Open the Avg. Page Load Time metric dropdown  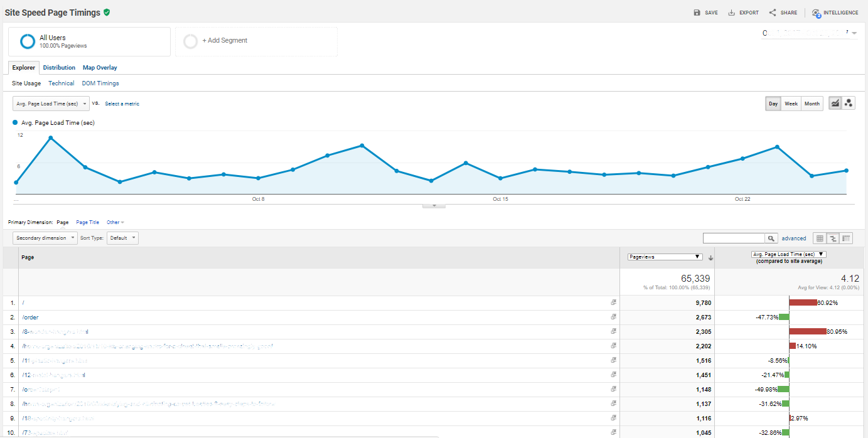tap(50, 103)
